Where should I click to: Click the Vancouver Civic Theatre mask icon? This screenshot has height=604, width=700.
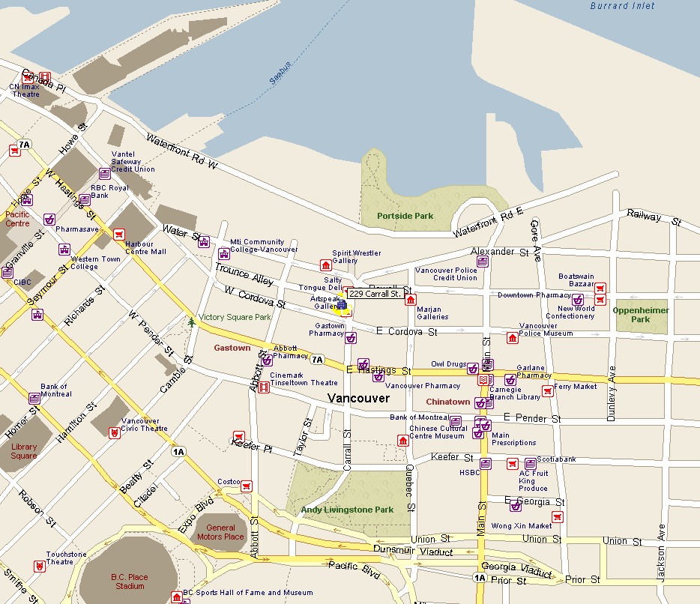click(x=115, y=432)
